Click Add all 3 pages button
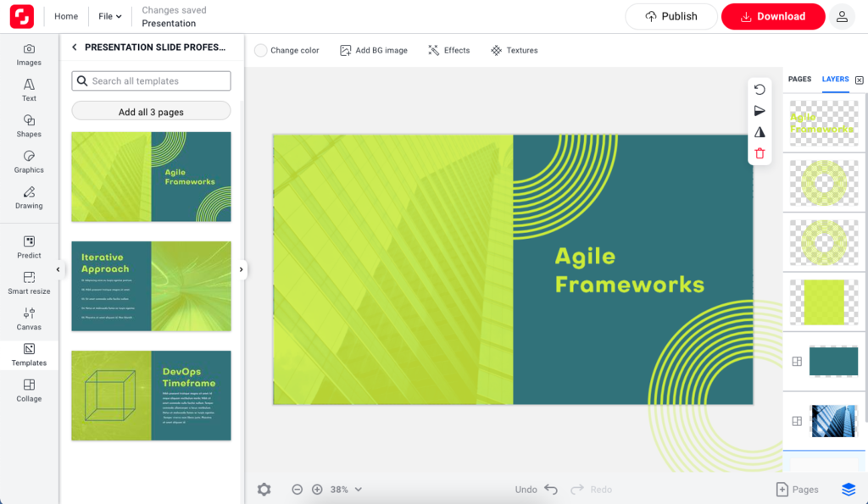The image size is (868, 504). [x=151, y=111]
